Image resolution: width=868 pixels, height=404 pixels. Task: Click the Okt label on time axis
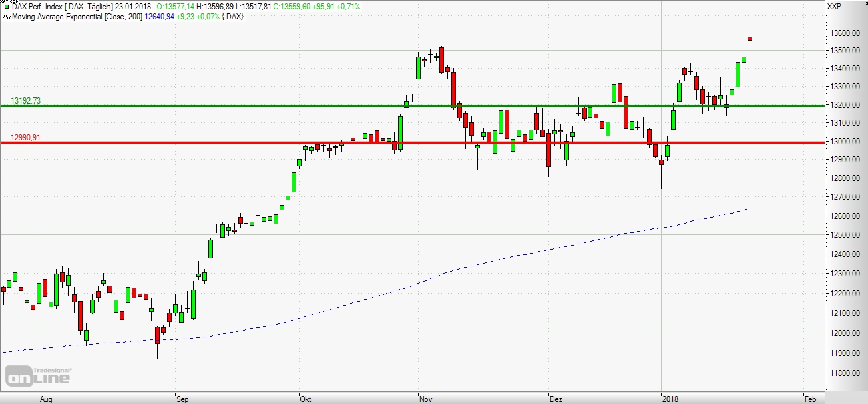coord(306,399)
